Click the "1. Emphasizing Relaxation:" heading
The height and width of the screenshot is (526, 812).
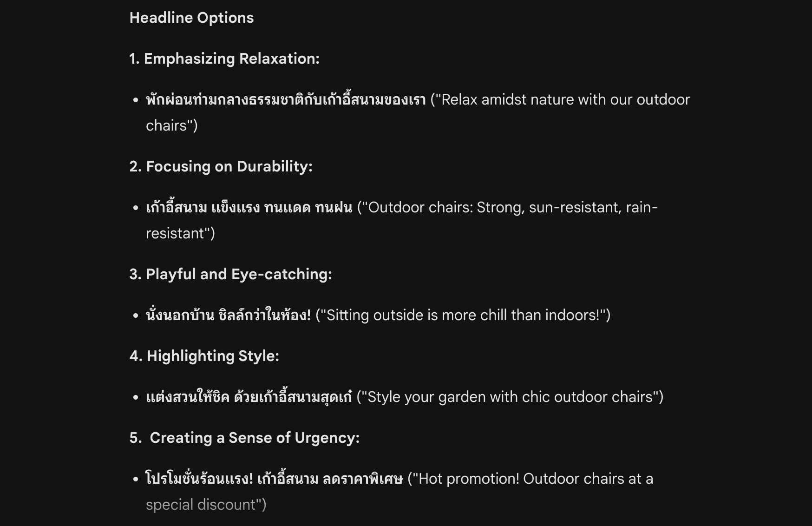click(224, 59)
